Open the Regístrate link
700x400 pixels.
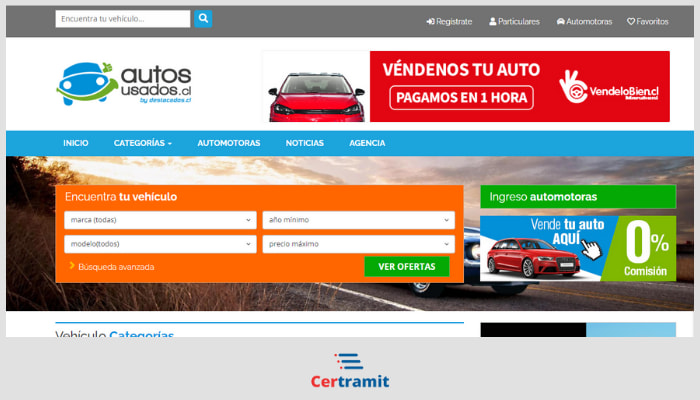tap(449, 21)
